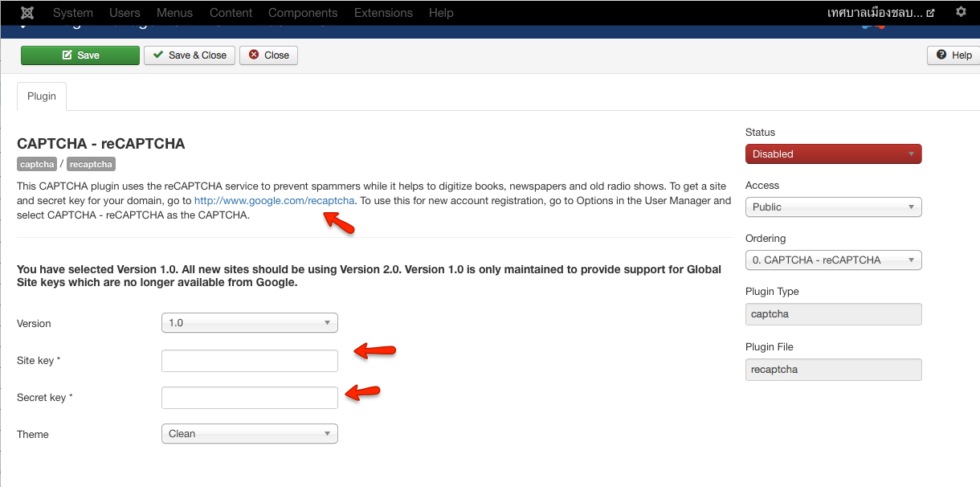
Task: Open the Users menu
Action: (125, 13)
